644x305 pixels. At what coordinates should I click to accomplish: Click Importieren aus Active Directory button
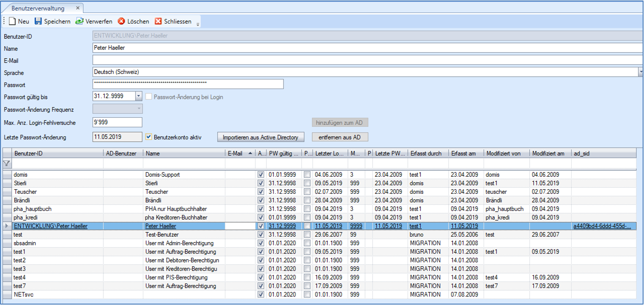pyautogui.click(x=261, y=138)
